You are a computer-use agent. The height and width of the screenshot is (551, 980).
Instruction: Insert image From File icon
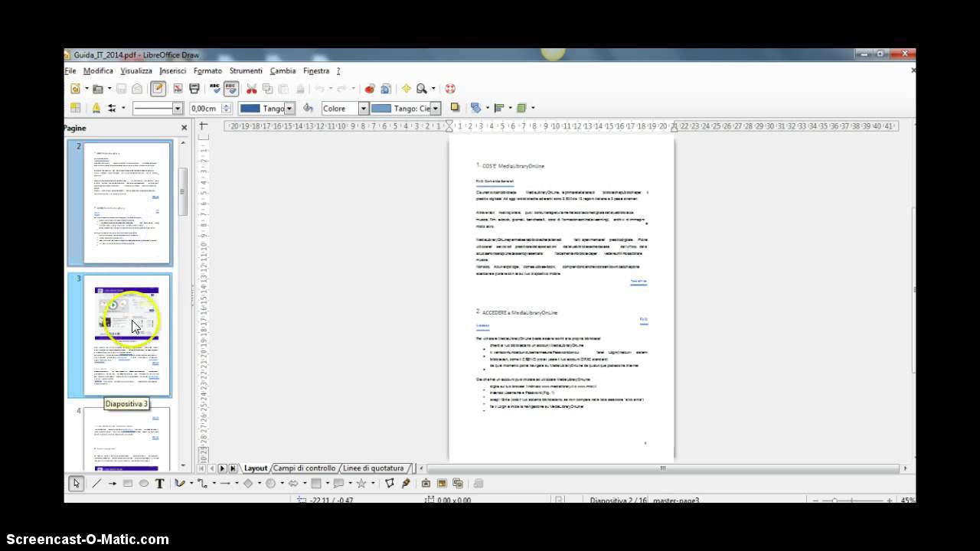442,483
